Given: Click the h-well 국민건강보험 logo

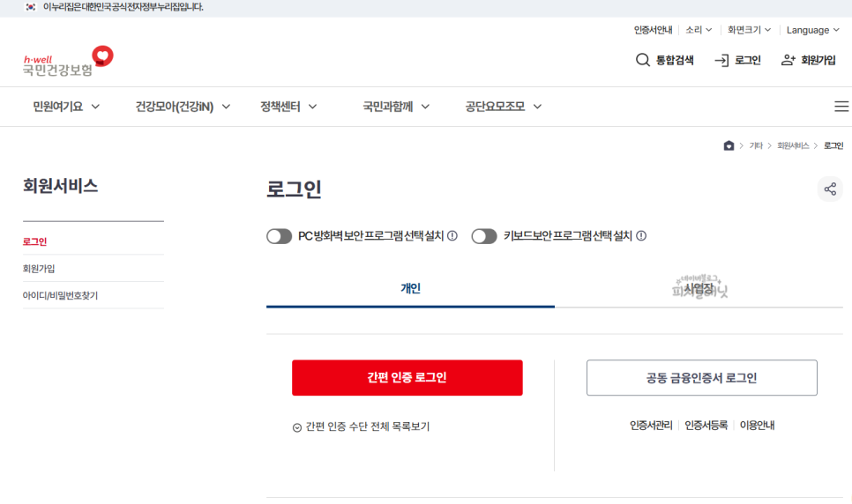Looking at the screenshot, I should point(68,61).
